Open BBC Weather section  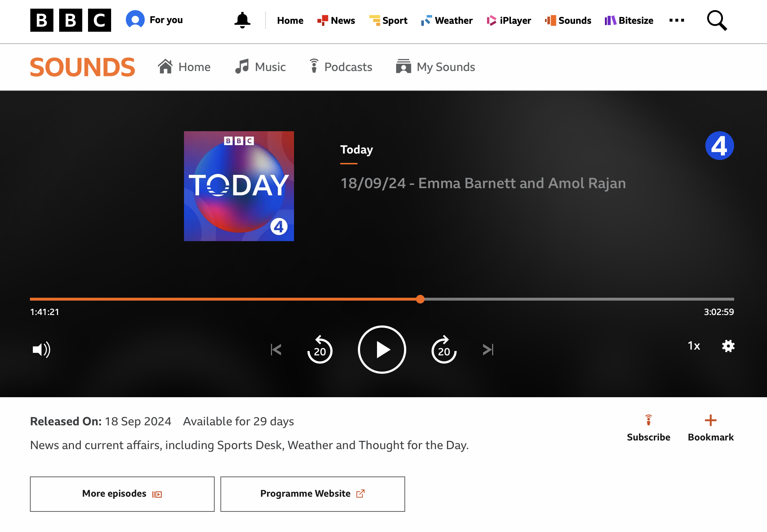point(447,21)
